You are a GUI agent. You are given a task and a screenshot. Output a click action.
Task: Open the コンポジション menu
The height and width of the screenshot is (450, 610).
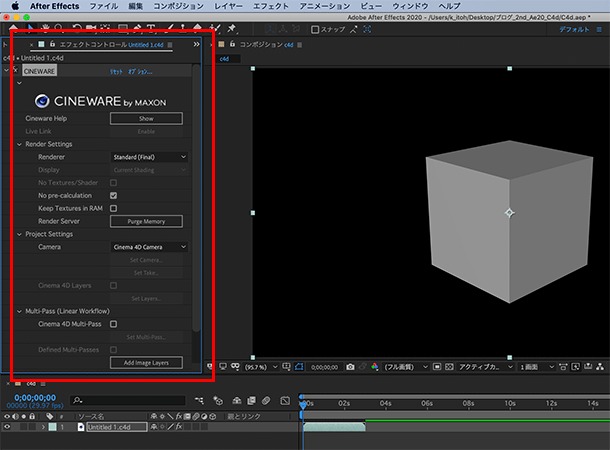coord(178,6)
